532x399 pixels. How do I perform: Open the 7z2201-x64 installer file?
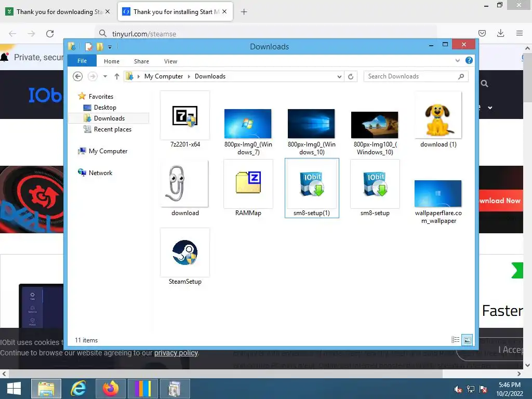[x=185, y=119]
